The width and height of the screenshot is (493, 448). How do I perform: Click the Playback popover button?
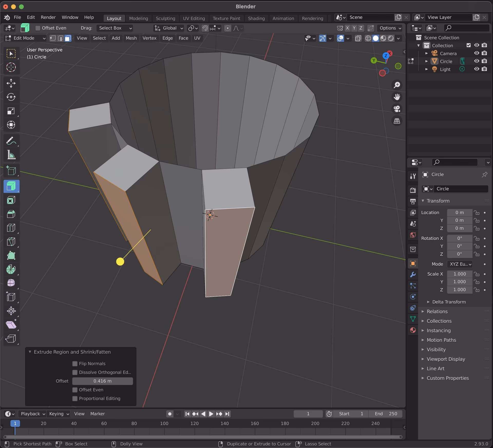coord(33,414)
